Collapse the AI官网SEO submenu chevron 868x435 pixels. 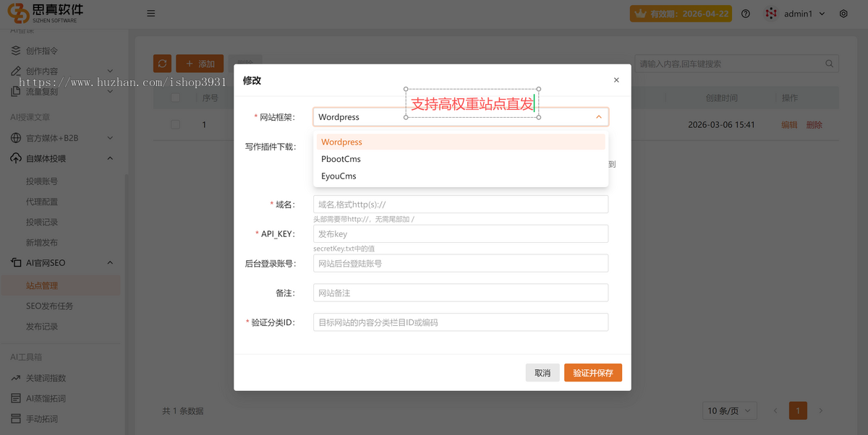110,262
